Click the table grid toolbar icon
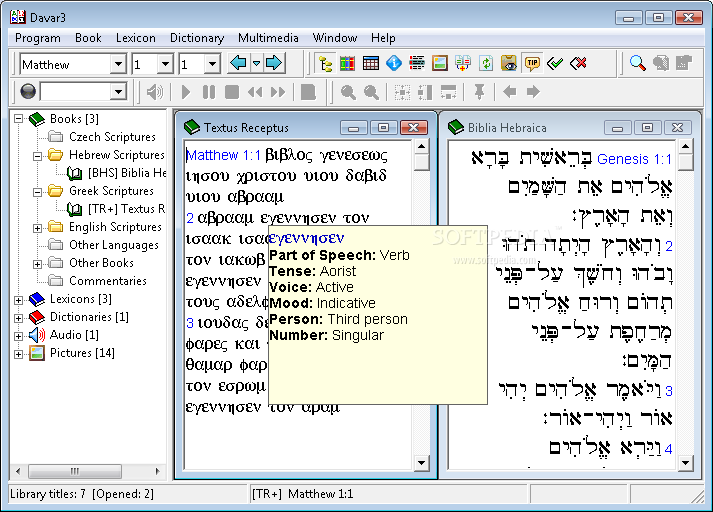This screenshot has width=713, height=512. tap(371, 64)
